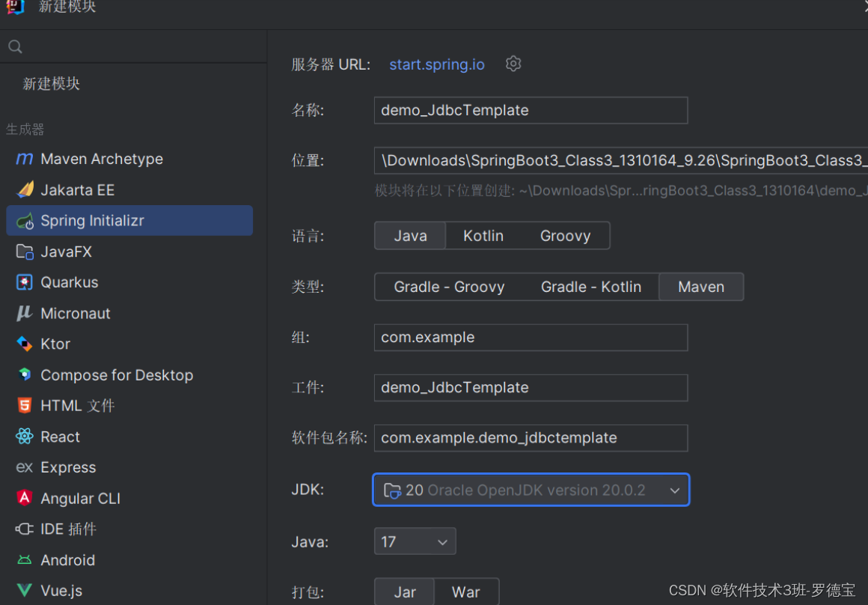Choose the Ktor project generator
This screenshot has width=868, height=605.
pyautogui.click(x=58, y=344)
